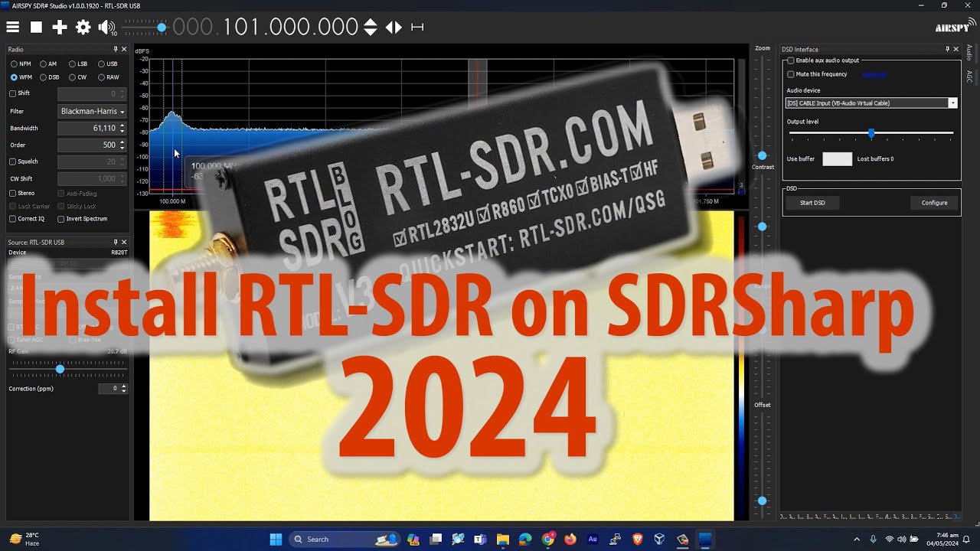The width and height of the screenshot is (980, 551).
Task: Close the DSD Interface panel
Action: click(955, 49)
